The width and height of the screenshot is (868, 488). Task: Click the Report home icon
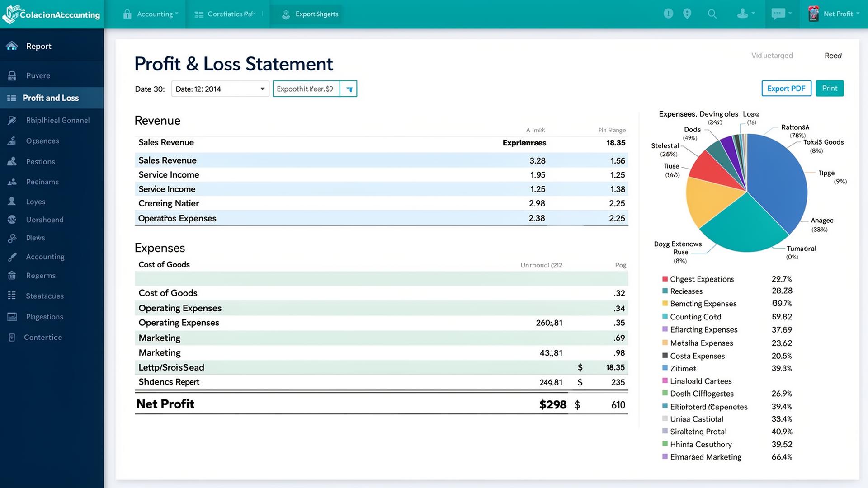(12, 46)
